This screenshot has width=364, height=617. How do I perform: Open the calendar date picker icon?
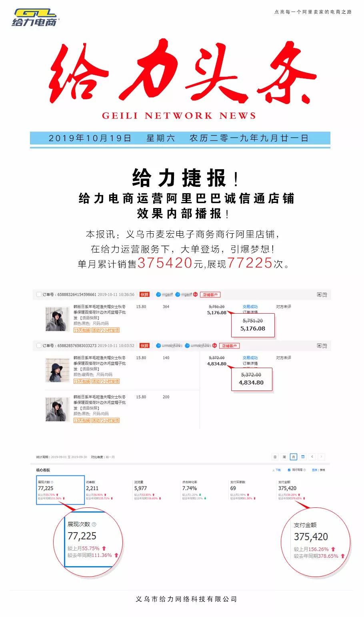pos(303,457)
